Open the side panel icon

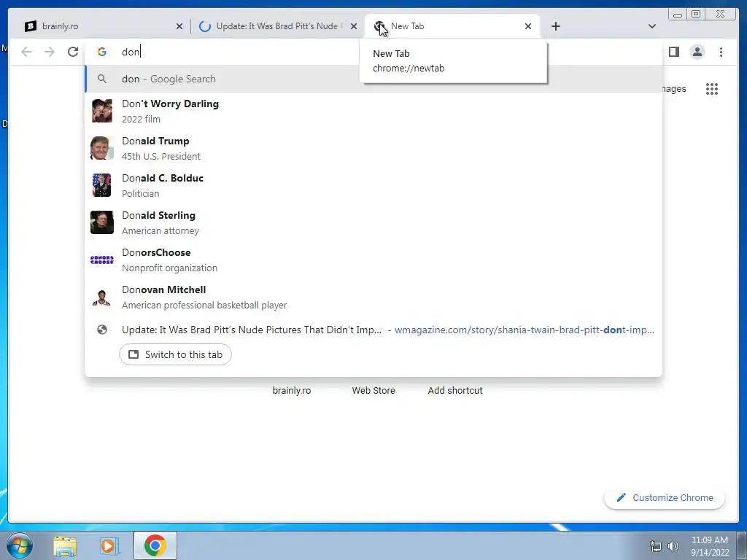tap(673, 52)
